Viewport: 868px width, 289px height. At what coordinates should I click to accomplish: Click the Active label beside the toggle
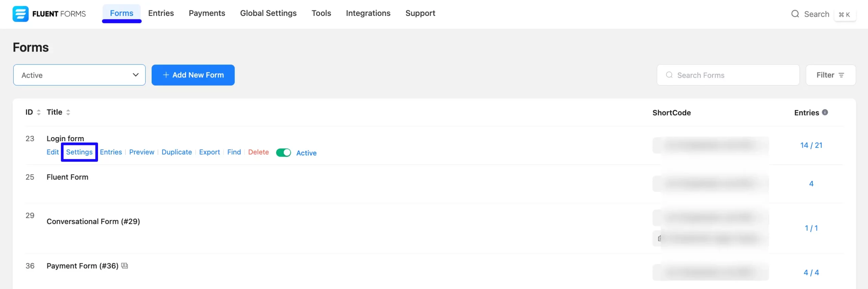(x=307, y=153)
